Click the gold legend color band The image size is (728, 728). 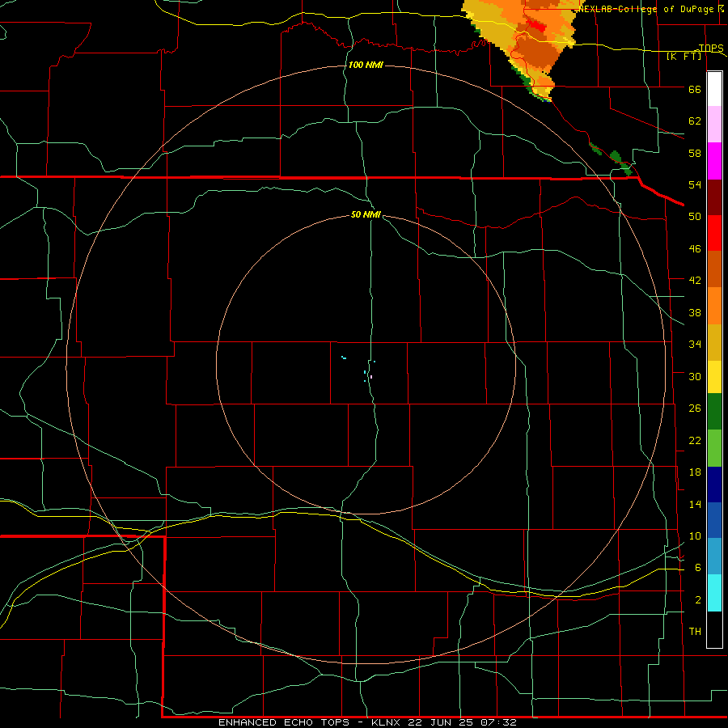pyautogui.click(x=714, y=341)
